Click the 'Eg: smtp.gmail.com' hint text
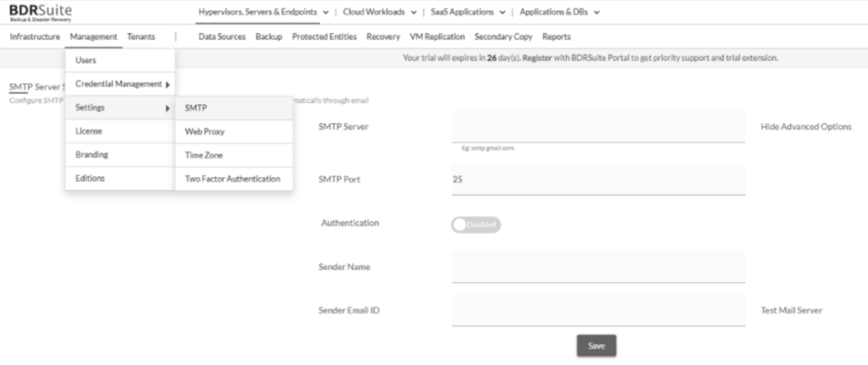This screenshot has height=365, width=868. pos(487,148)
